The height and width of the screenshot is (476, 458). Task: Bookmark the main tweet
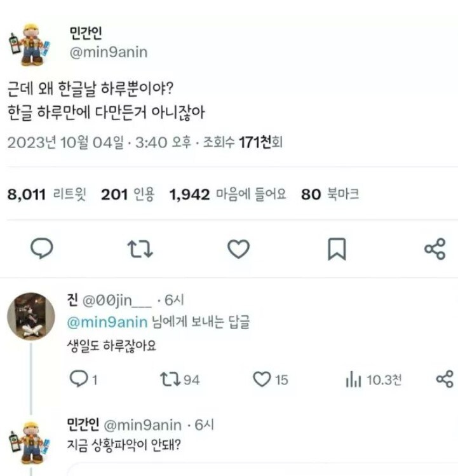click(336, 249)
